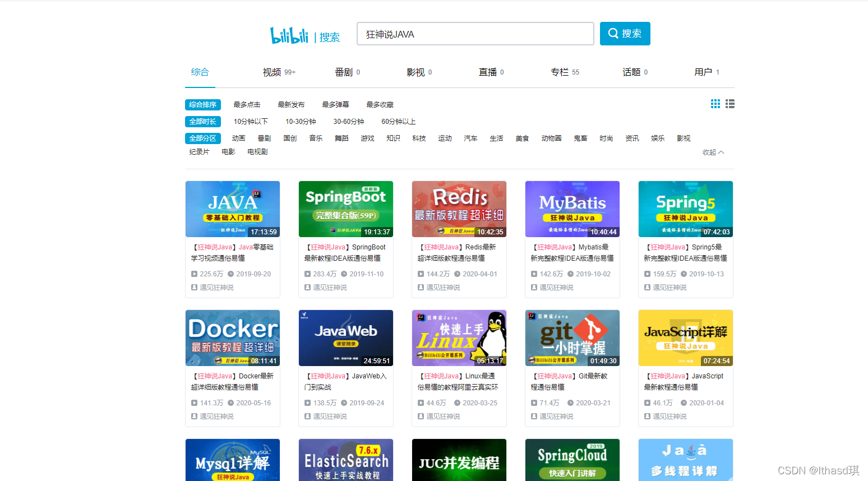Image resolution: width=868 pixels, height=481 pixels.
Task: Click clock icon beside 2019-11-10
Action: (344, 274)
